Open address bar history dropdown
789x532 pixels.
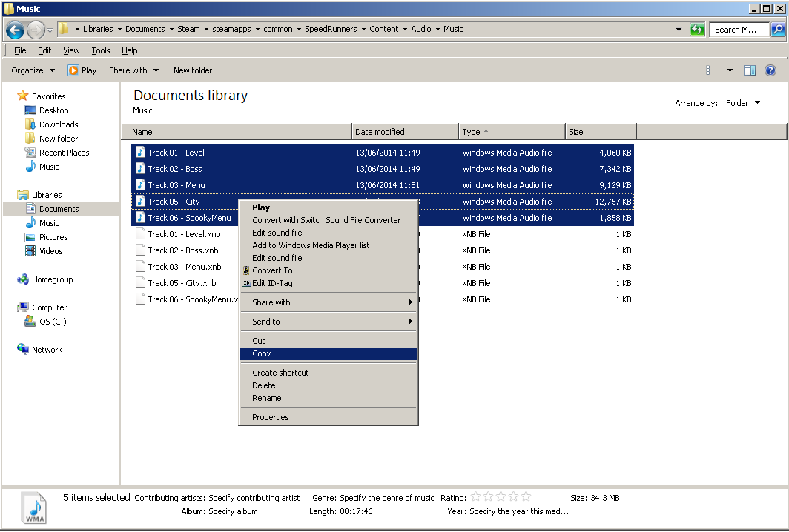679,30
